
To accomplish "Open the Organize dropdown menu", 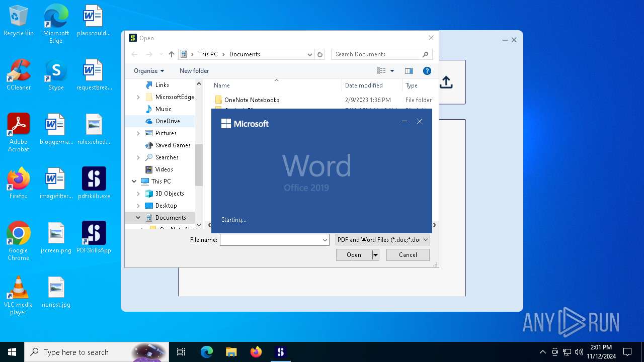I will pyautogui.click(x=149, y=71).
